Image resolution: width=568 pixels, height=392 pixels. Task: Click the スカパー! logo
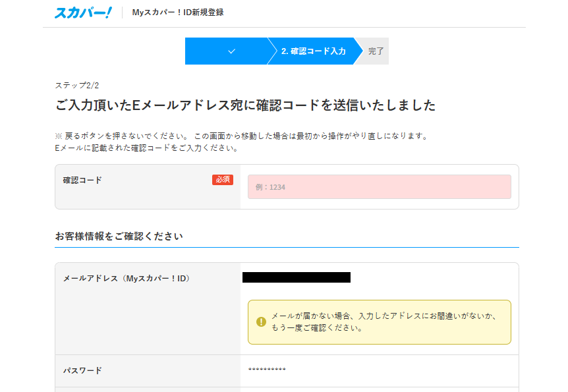click(x=83, y=12)
